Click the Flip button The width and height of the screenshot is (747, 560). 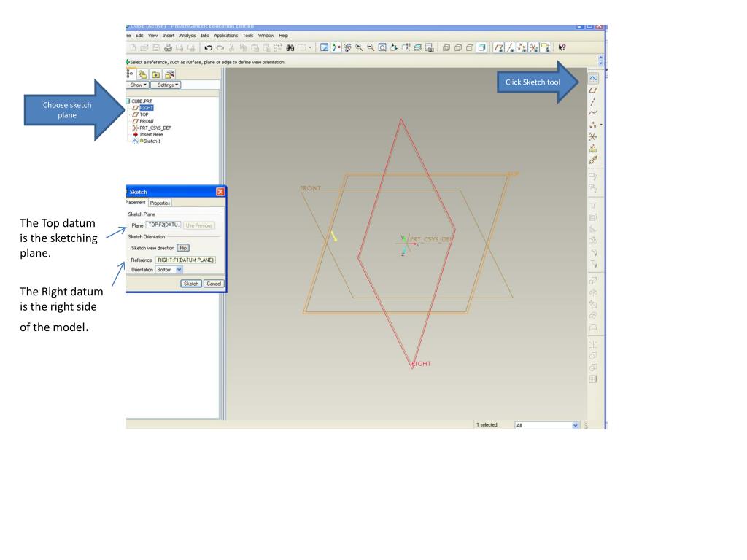[x=183, y=248]
